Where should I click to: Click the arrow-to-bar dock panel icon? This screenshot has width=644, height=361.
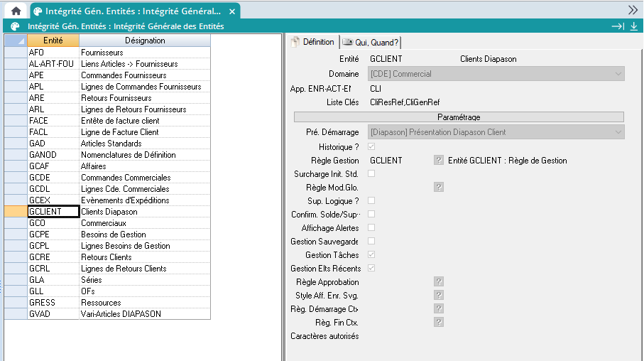[618, 26]
